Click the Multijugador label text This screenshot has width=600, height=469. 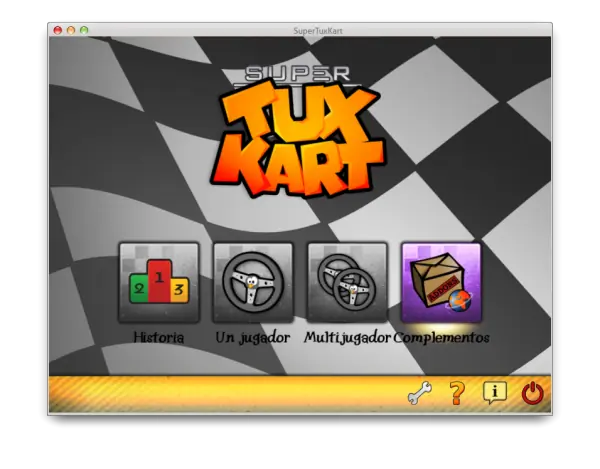tap(347, 338)
